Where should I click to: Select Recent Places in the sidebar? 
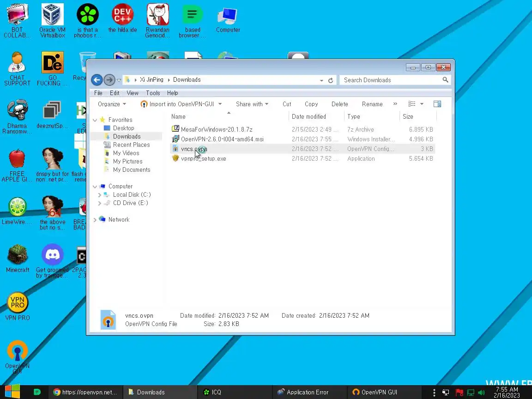point(131,145)
